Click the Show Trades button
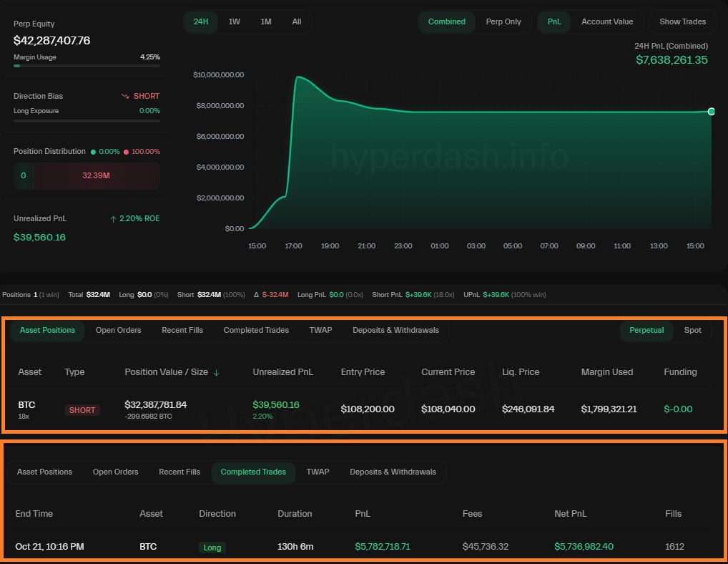 682,22
